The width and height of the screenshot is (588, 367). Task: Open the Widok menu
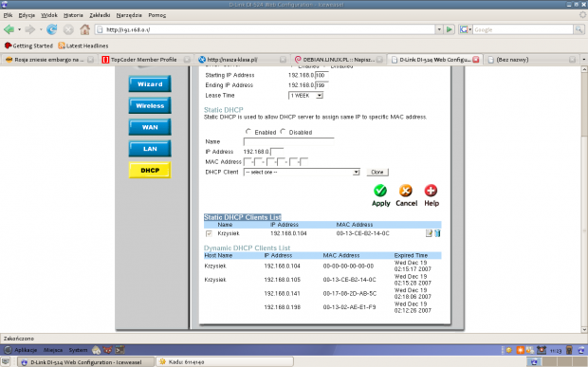pyautogui.click(x=49, y=15)
